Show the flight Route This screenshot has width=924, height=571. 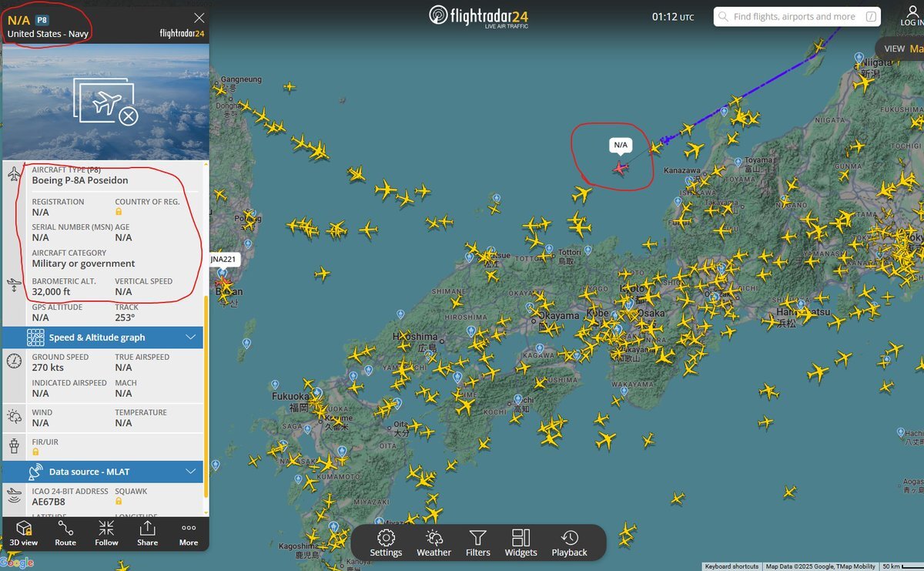point(65,532)
